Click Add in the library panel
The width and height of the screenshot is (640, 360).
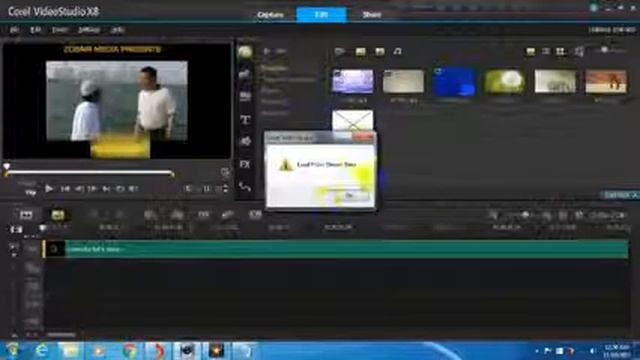(x=275, y=51)
